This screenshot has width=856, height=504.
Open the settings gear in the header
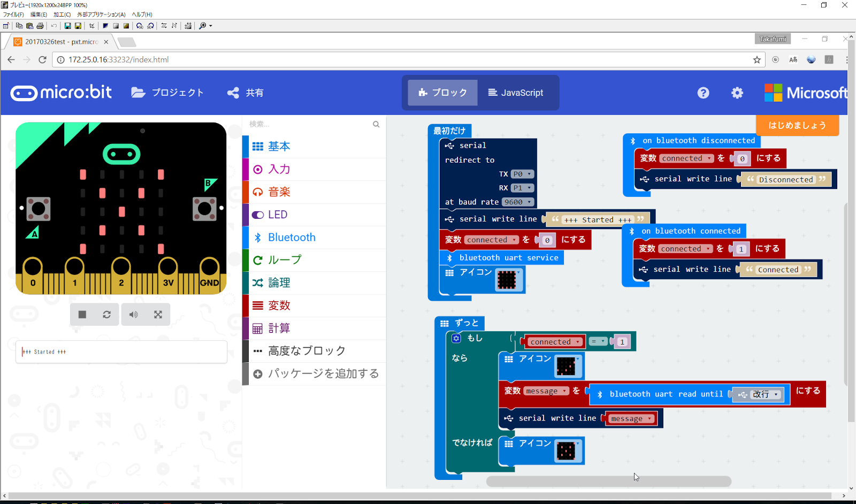click(x=737, y=93)
